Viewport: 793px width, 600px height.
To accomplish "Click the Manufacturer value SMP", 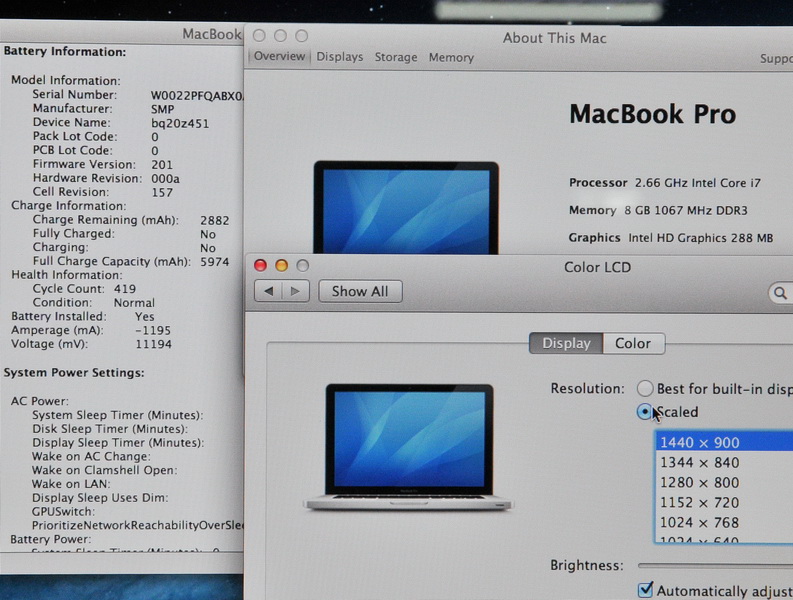I will (162, 109).
